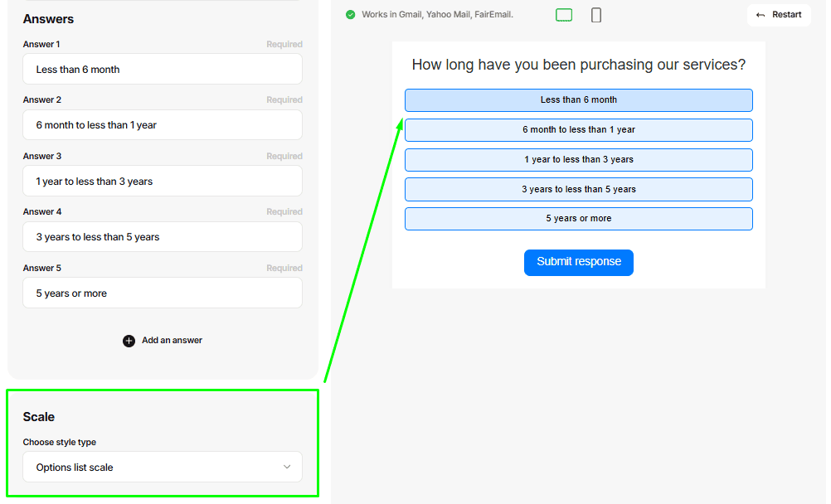Switch to mobile preview icon
The width and height of the screenshot is (831, 504).
point(596,15)
